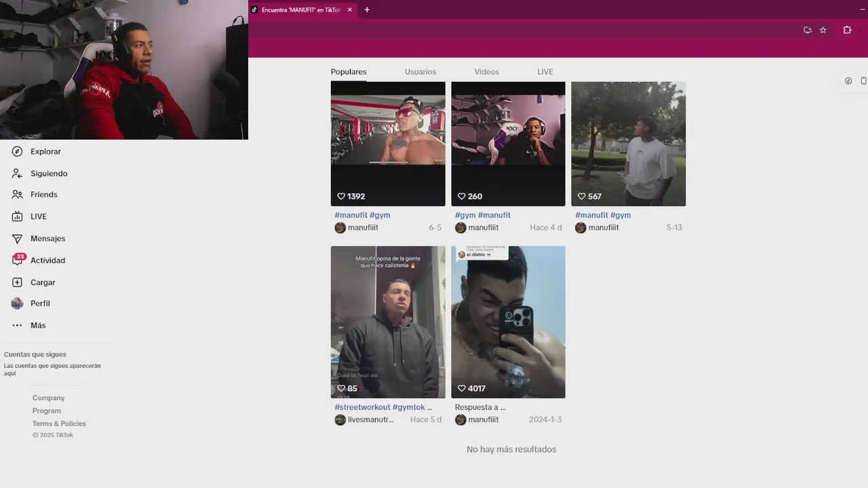Open the Explorar sidebar label

[x=45, y=152]
